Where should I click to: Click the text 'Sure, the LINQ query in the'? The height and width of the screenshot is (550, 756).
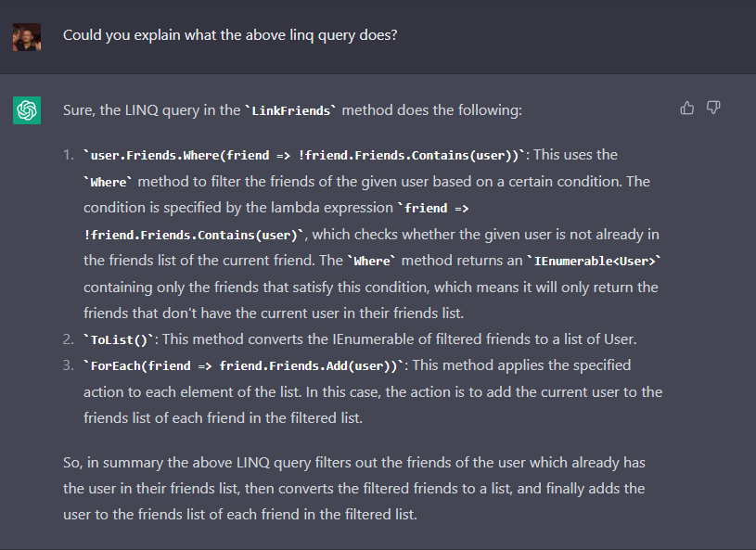tap(151, 110)
